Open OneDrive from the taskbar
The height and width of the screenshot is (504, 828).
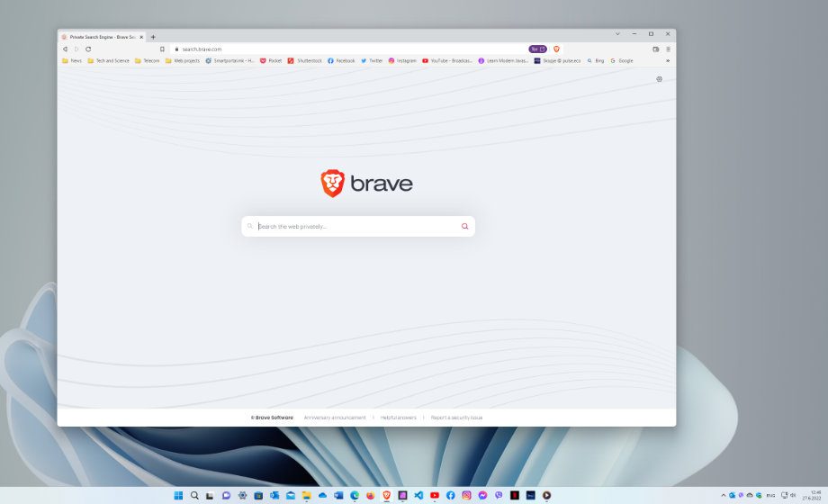point(322,496)
